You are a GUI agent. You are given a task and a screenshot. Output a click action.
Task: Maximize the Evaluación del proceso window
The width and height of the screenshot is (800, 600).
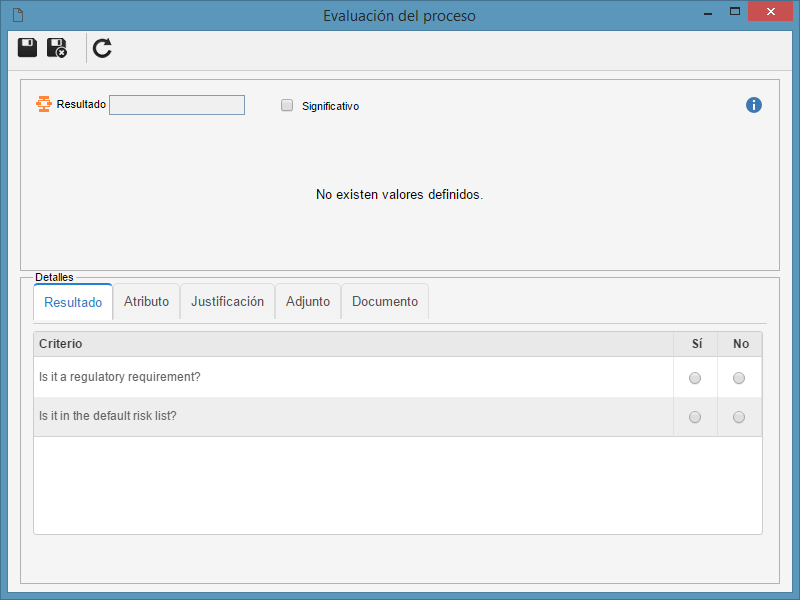click(735, 11)
